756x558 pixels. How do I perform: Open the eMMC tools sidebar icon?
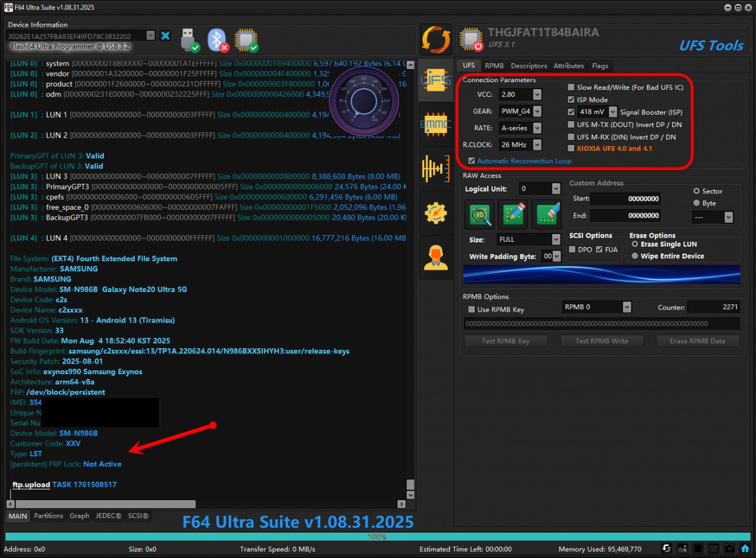[436, 124]
